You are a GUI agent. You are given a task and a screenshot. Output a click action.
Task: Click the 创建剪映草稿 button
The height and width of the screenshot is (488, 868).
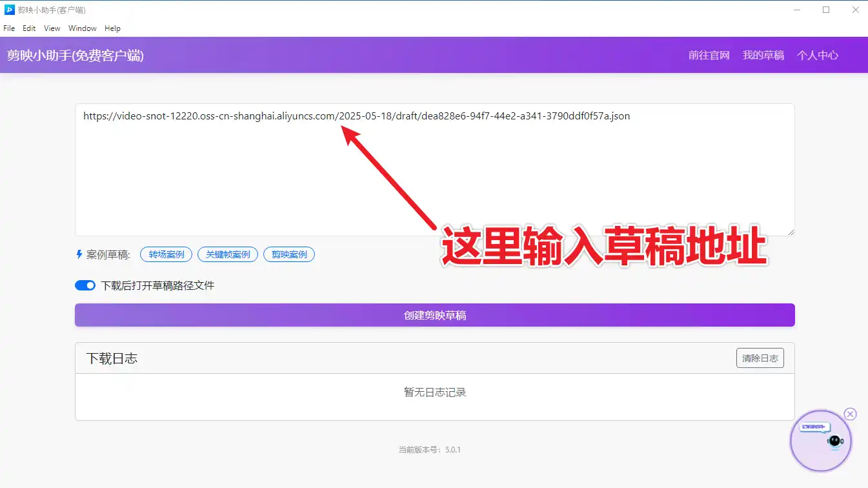[434, 315]
